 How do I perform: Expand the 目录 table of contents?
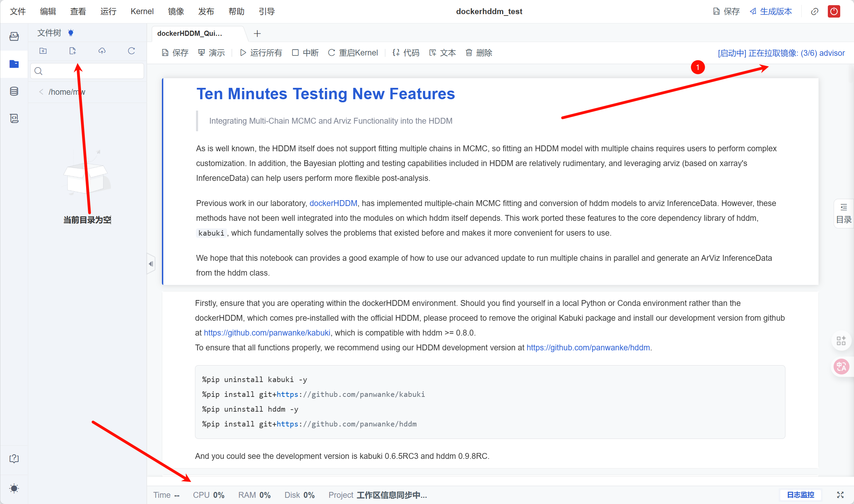[844, 214]
